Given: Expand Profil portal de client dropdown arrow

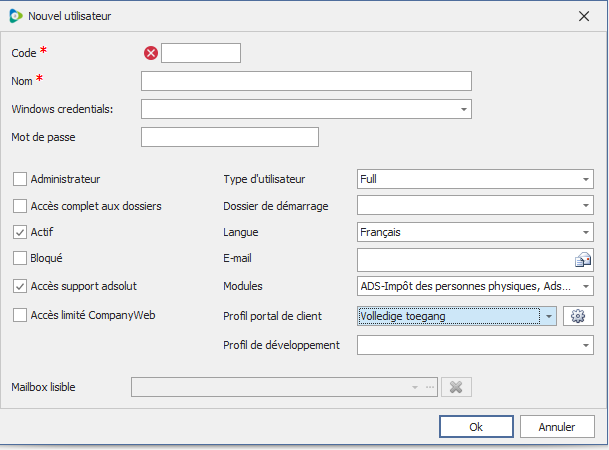Looking at the screenshot, I should (x=548, y=316).
